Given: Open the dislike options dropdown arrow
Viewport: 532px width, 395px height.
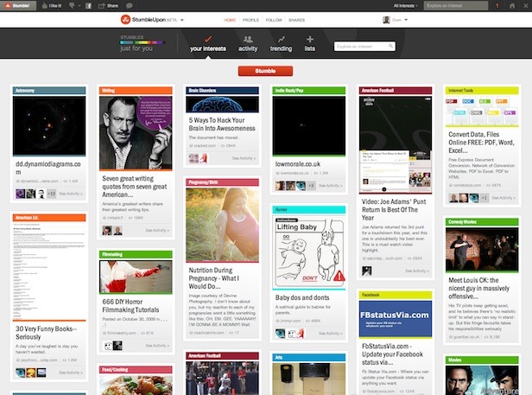Looking at the screenshot, I should click(x=79, y=6).
